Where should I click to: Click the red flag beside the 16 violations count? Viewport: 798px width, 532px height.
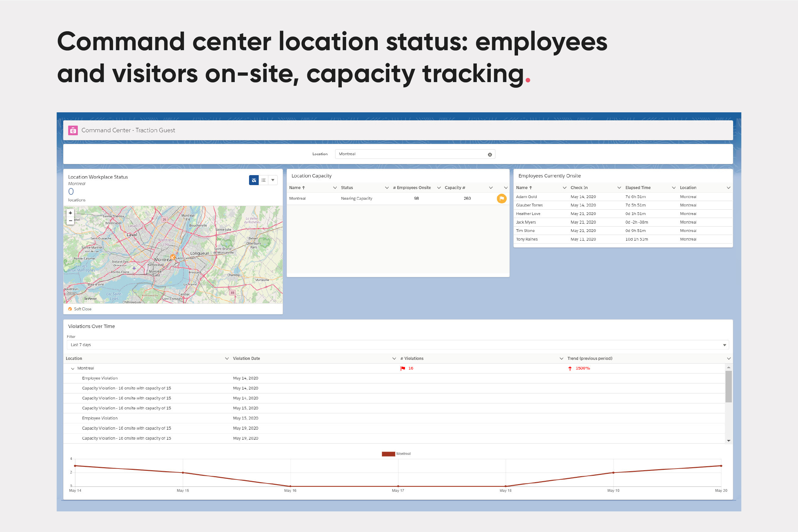[403, 368]
